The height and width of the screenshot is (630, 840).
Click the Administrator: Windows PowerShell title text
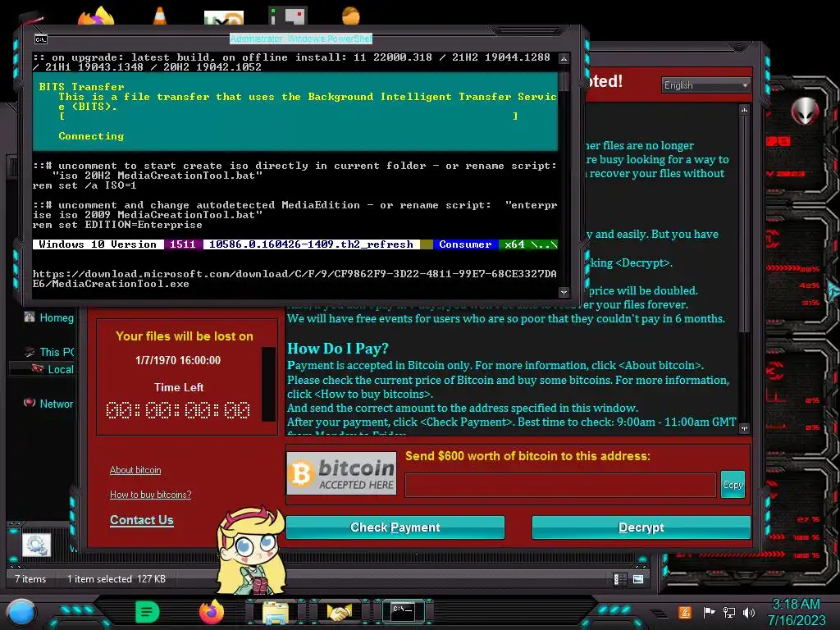(301, 39)
